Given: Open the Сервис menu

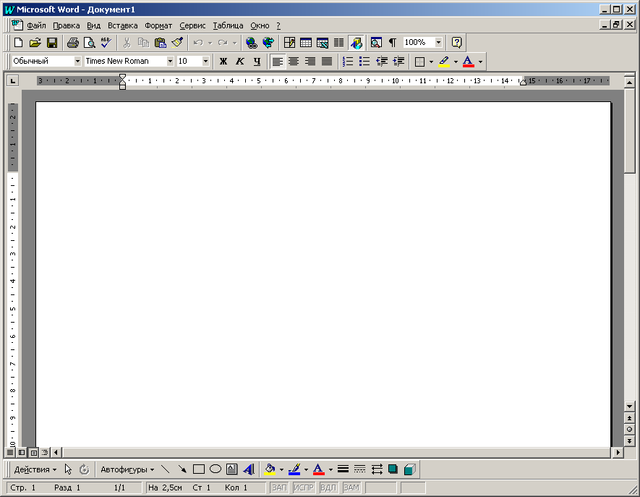Looking at the screenshot, I should click(193, 25).
